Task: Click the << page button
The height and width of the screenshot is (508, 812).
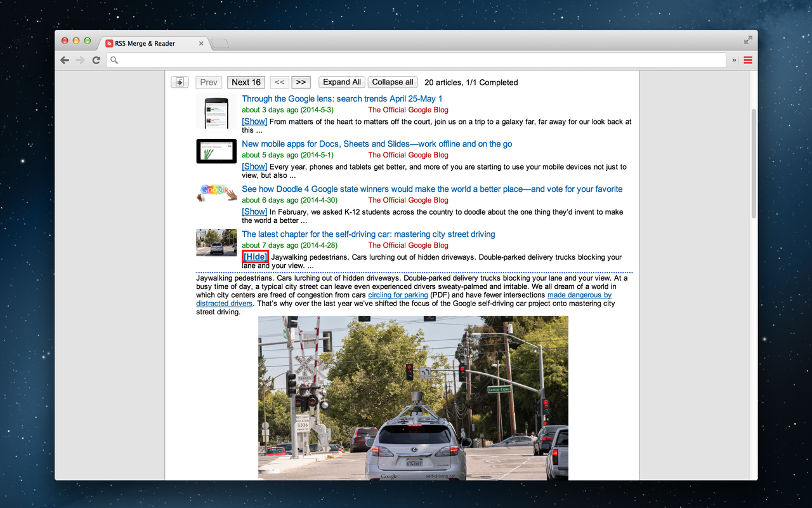Action: click(279, 82)
